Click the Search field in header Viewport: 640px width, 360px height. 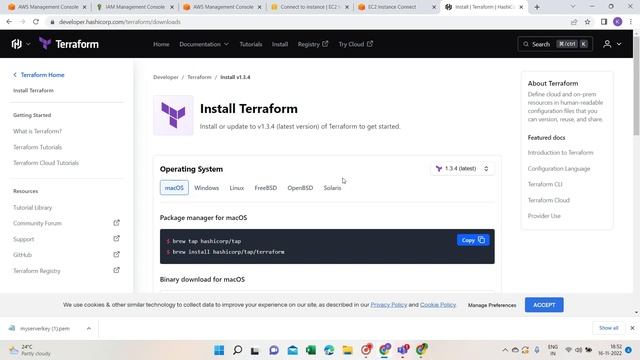(555, 44)
